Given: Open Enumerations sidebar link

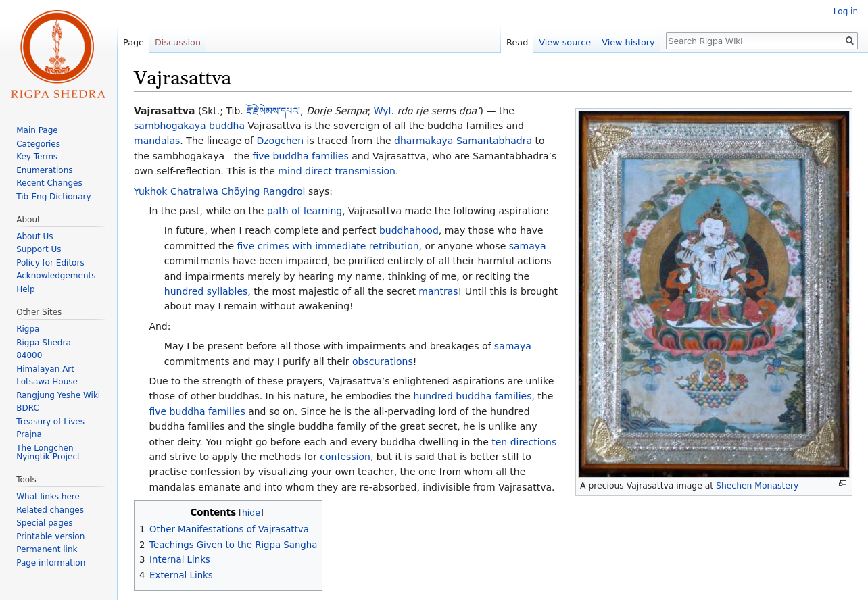Looking at the screenshot, I should coord(44,170).
